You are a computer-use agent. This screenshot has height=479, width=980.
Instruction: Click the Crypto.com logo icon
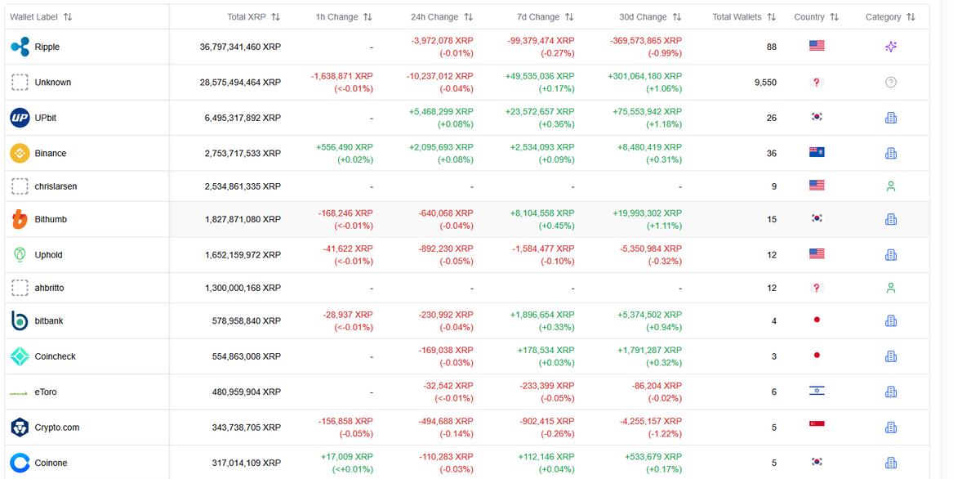pyautogui.click(x=18, y=427)
